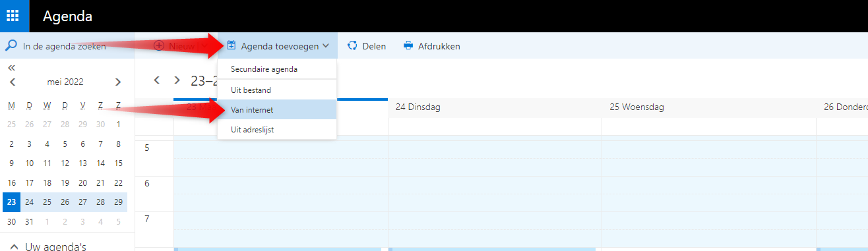Screen dimensions: 868x251
Task: Select day 11 in mini calendar
Action: pyautogui.click(x=47, y=163)
